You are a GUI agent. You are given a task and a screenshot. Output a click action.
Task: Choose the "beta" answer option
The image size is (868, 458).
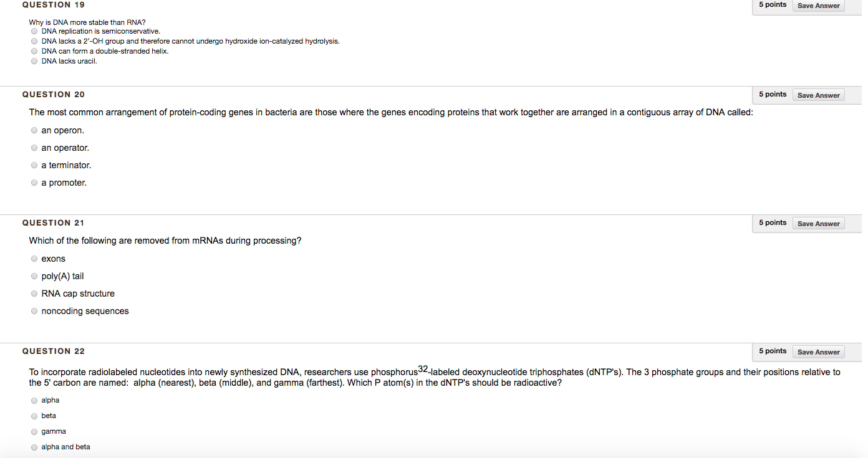coord(34,416)
